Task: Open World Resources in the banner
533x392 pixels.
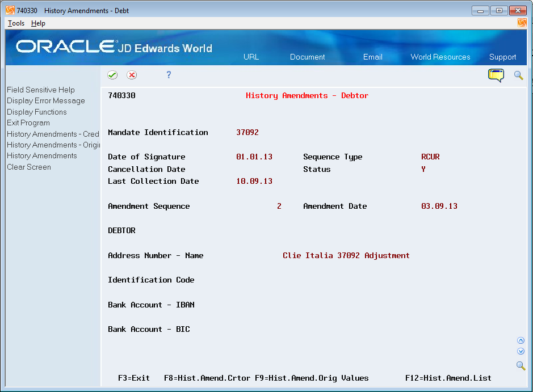Action: coord(440,57)
